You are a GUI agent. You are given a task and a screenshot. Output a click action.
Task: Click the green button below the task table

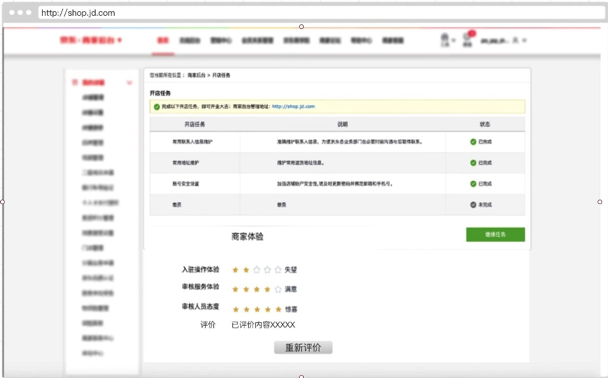(x=495, y=235)
